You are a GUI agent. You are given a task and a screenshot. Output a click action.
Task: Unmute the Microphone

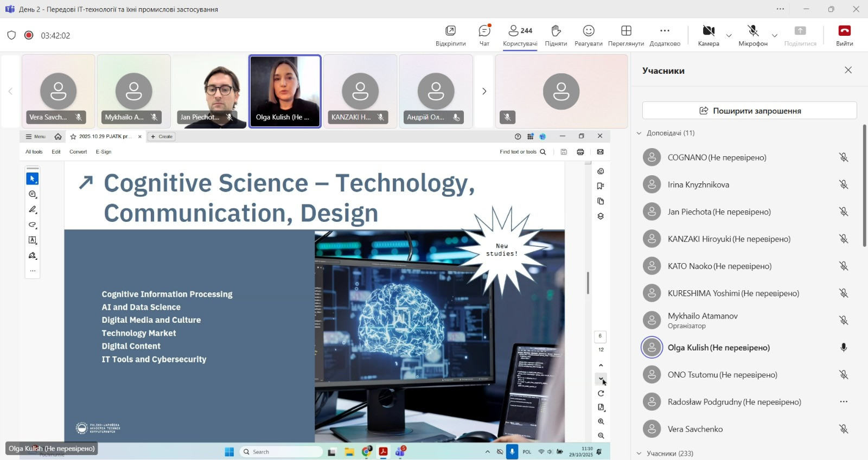[752, 31]
